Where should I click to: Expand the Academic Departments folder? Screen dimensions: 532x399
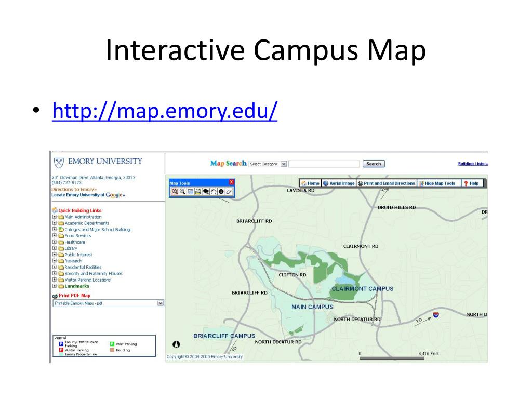tap(54, 223)
